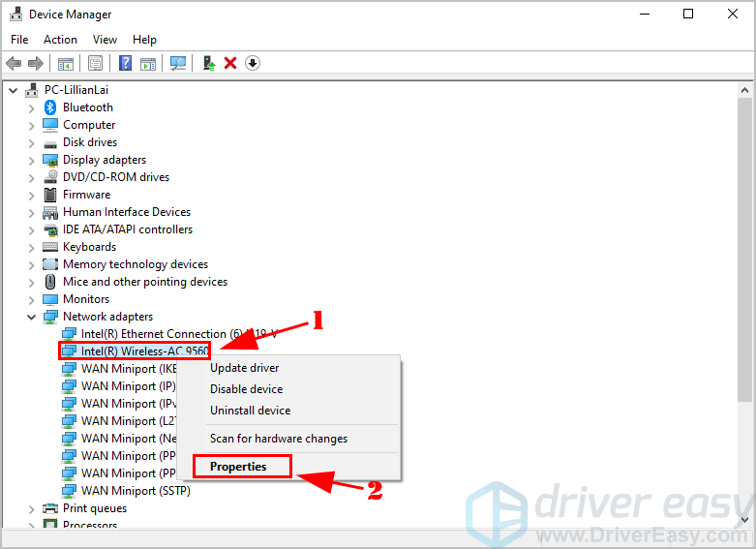Click the scrollbar down arrow

(x=744, y=520)
